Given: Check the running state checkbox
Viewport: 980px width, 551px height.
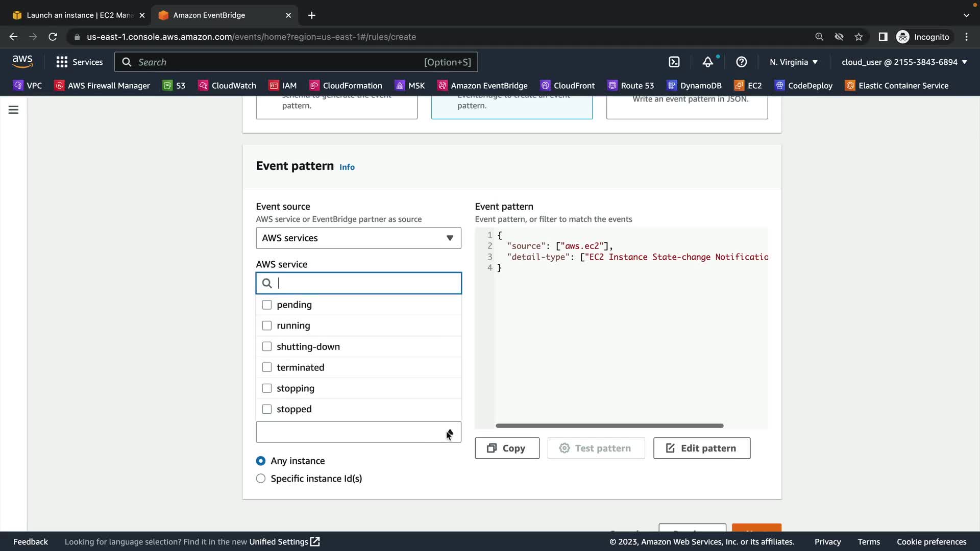Looking at the screenshot, I should (x=266, y=325).
